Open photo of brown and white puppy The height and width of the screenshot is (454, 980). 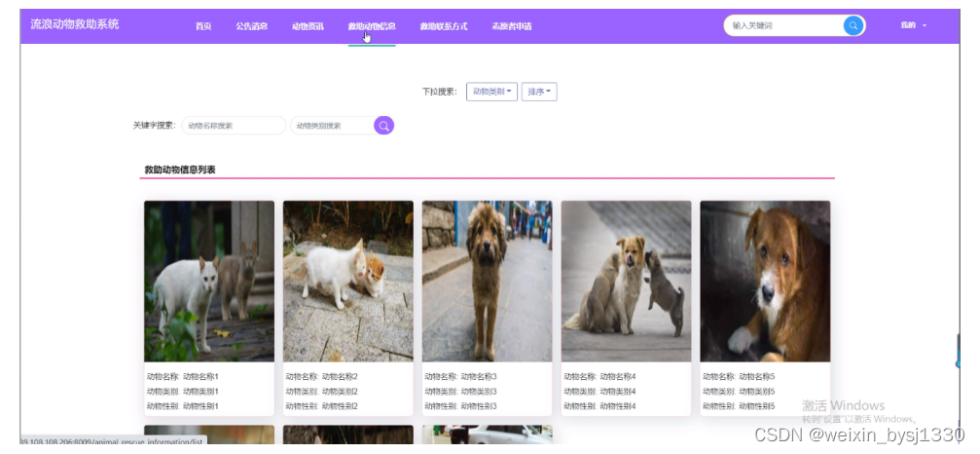765,282
